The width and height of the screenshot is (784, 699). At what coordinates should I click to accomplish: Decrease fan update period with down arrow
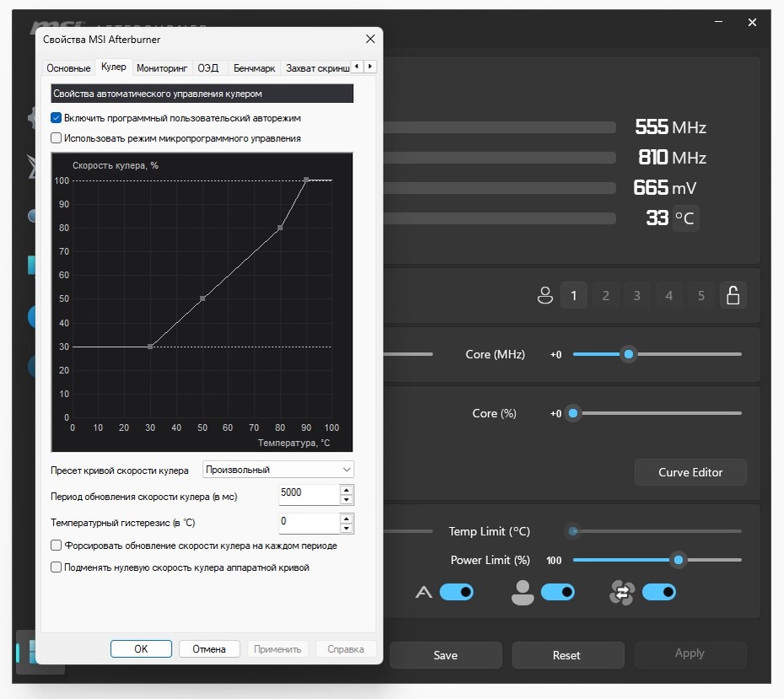coord(346,499)
